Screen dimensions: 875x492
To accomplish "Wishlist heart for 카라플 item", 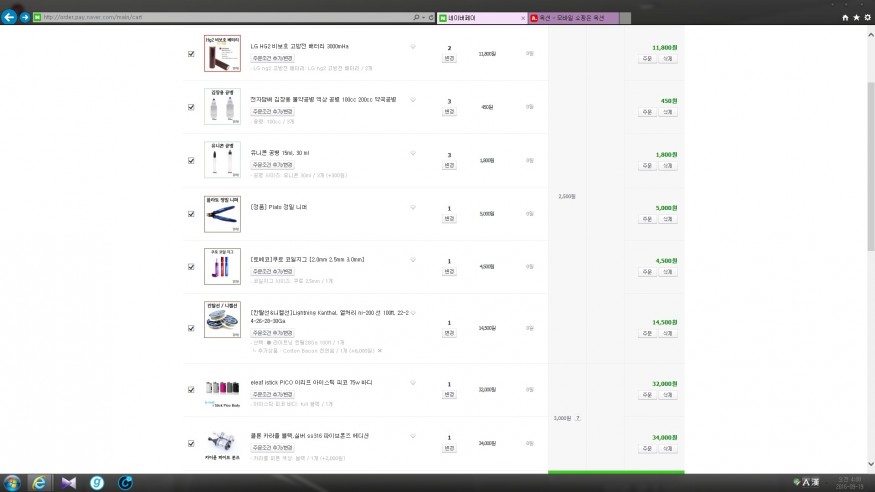I will [x=413, y=436].
